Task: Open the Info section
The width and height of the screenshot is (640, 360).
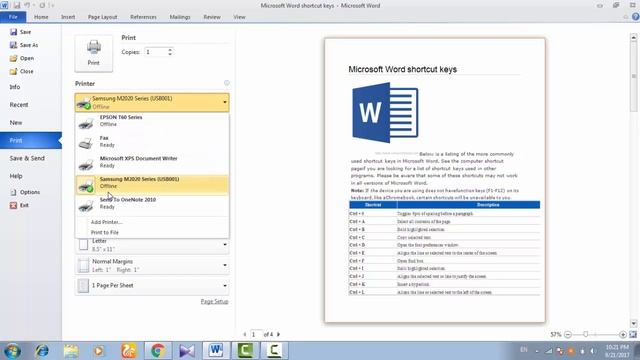Action: pos(31,87)
